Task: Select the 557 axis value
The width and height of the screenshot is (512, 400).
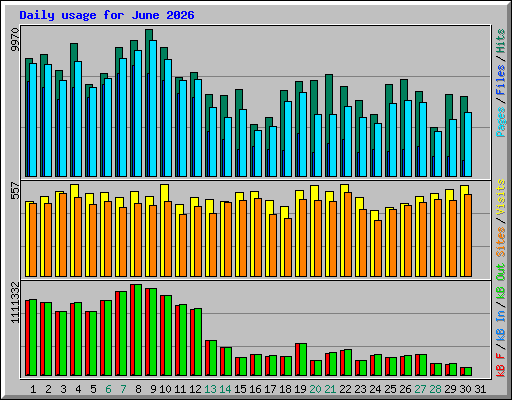Action: click(x=15, y=190)
